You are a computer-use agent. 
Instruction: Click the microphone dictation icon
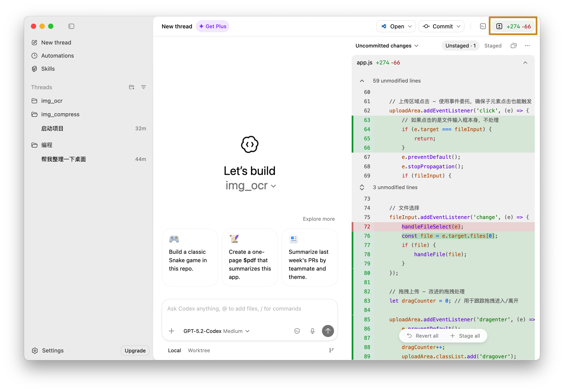312,331
